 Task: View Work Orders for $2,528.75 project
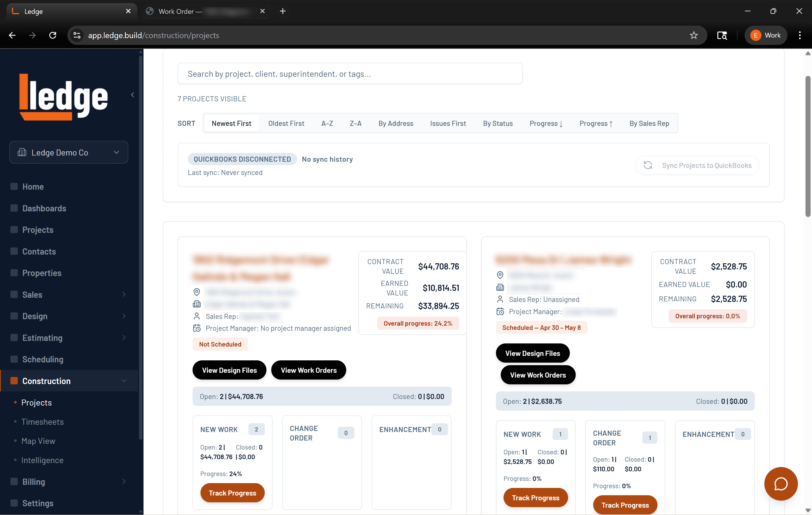click(538, 374)
